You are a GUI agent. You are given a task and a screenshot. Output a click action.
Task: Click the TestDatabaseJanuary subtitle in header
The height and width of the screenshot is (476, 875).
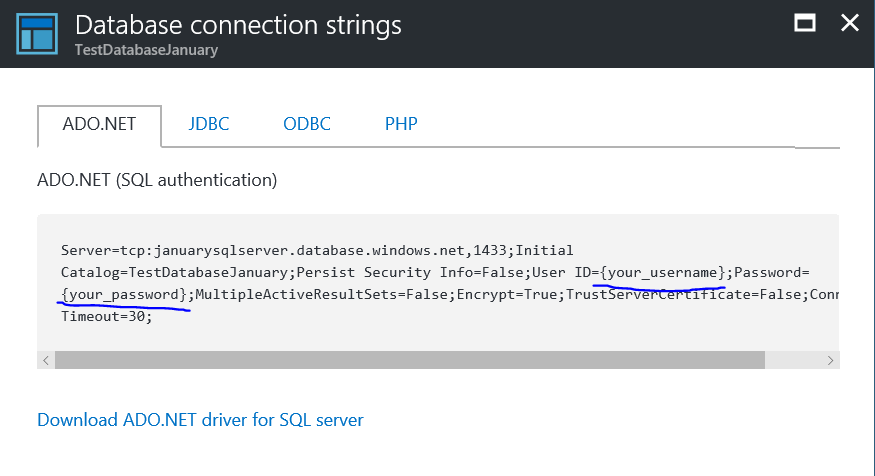(146, 50)
